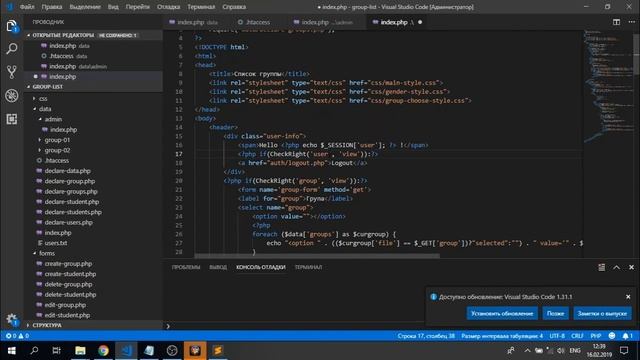Change the UTF-8 file encoding
The height and width of the screenshot is (360, 640).
tap(557, 336)
